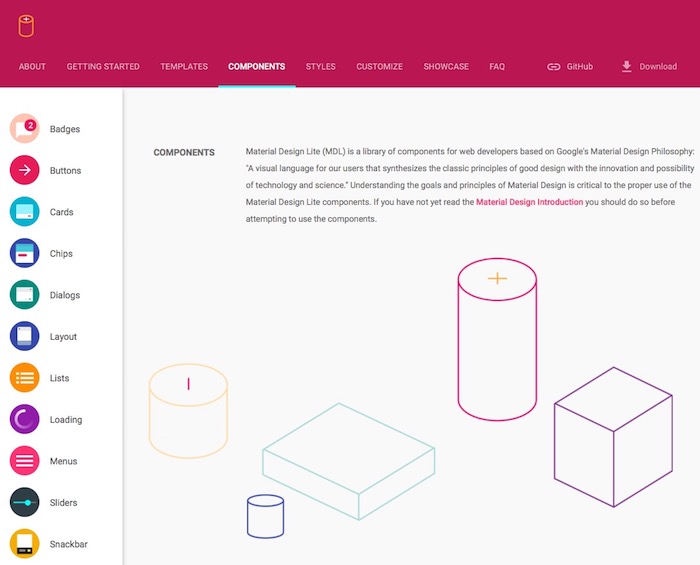Click the GitHub chain-link icon
The height and width of the screenshot is (565, 700).
click(x=554, y=67)
